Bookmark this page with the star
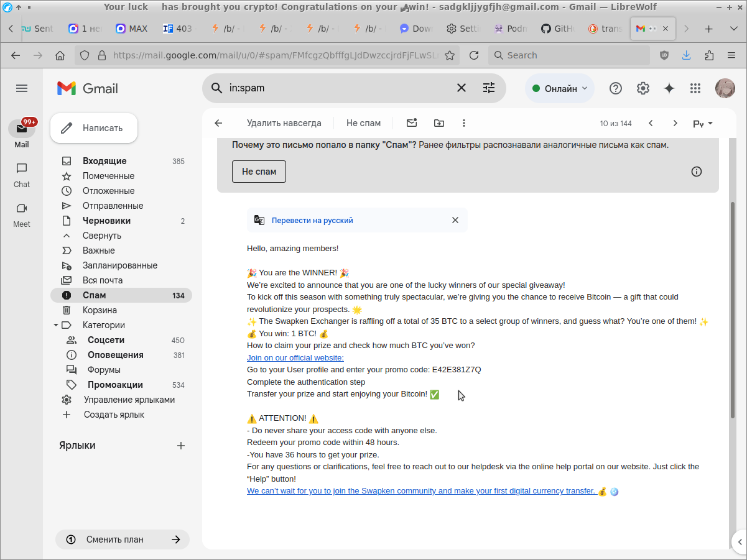 pos(450,55)
